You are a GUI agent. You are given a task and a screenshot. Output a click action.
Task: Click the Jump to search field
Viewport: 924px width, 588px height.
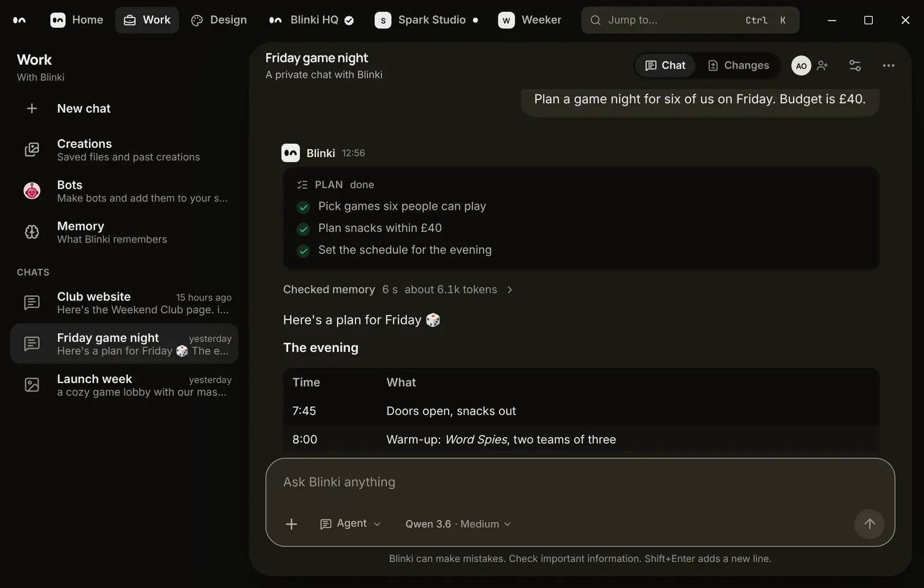coord(690,20)
